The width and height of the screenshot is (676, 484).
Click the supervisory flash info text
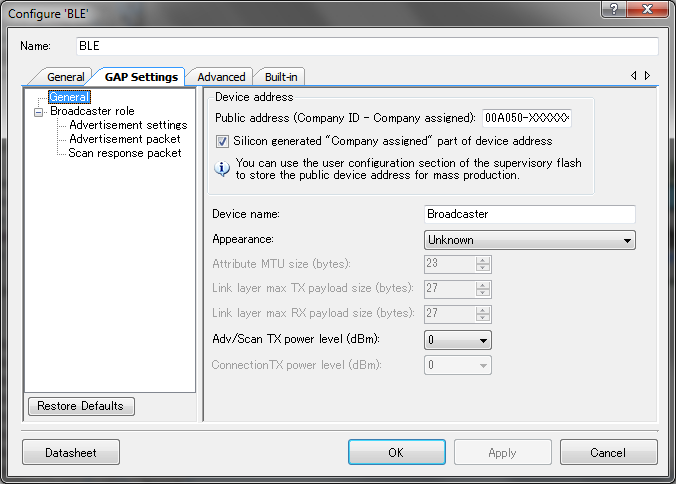(408, 169)
